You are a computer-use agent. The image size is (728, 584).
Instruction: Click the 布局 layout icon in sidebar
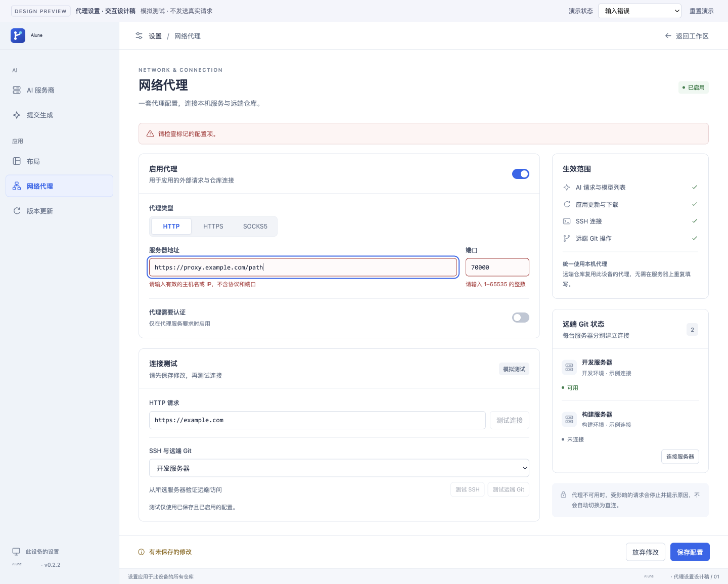(x=17, y=161)
